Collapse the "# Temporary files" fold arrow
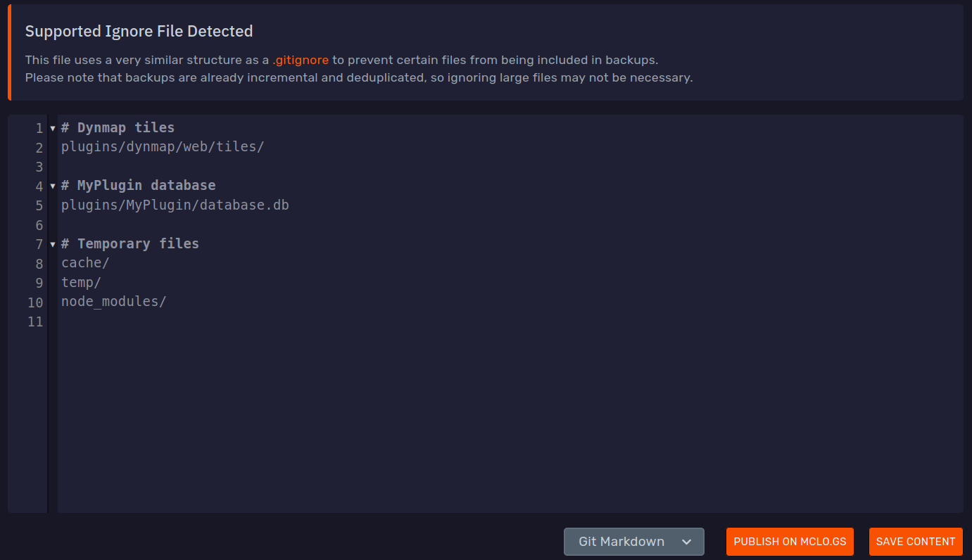The height and width of the screenshot is (560, 972). [52, 244]
